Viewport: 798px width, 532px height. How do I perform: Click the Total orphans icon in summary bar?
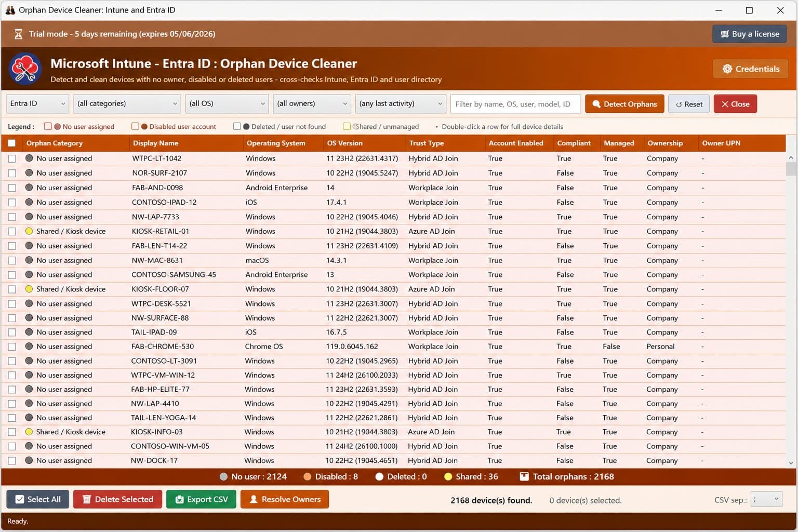click(x=524, y=476)
